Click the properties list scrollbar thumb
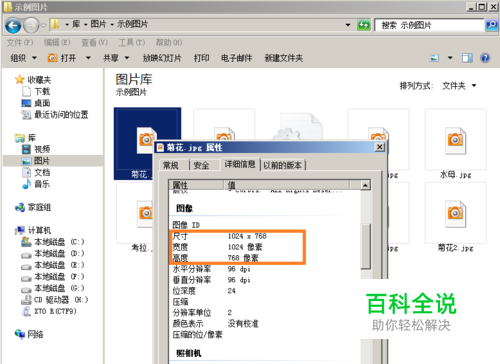This screenshot has width=500, height=364. [365, 246]
